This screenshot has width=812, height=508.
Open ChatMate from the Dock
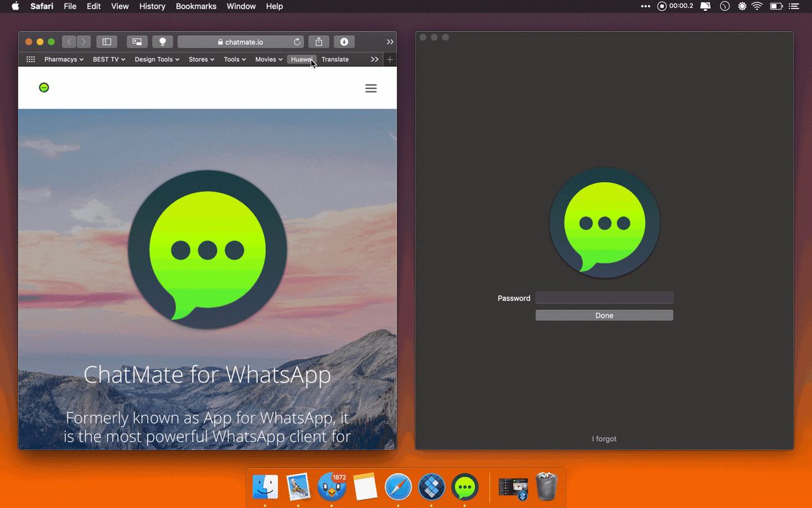(465, 486)
